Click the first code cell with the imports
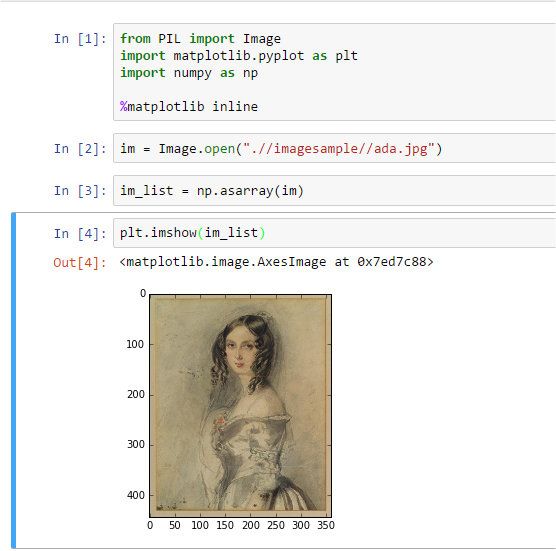The height and width of the screenshot is (551, 556). pyautogui.click(x=334, y=72)
